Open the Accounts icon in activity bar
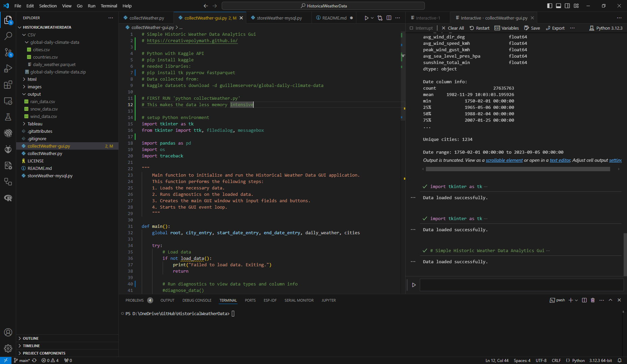 pos(8,332)
